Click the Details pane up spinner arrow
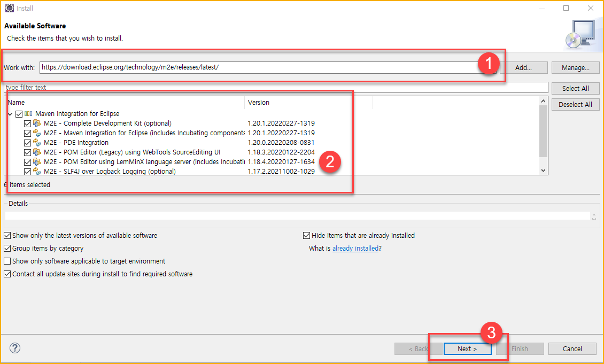The height and width of the screenshot is (364, 604). point(594,214)
